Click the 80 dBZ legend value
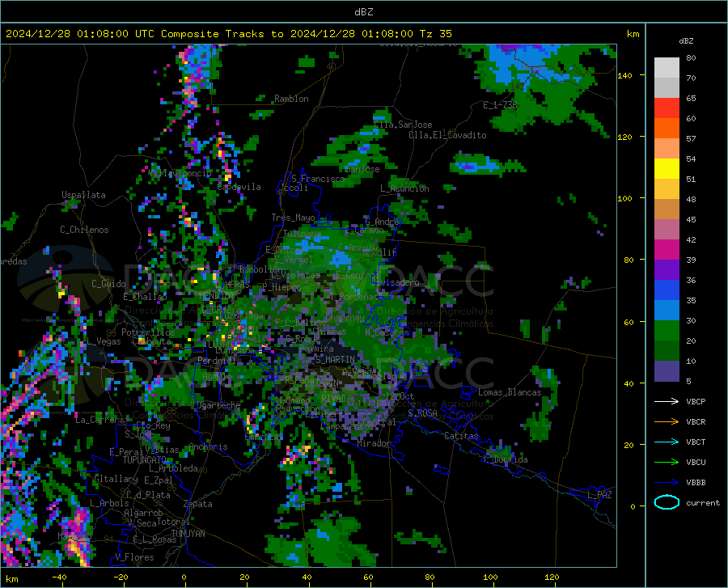Viewport: 728px width, 588px height. (691, 58)
